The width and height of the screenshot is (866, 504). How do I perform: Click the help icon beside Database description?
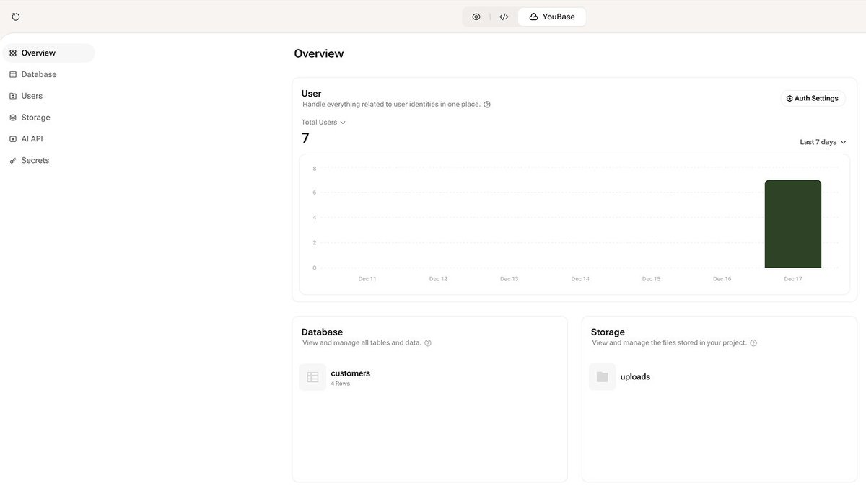click(428, 343)
